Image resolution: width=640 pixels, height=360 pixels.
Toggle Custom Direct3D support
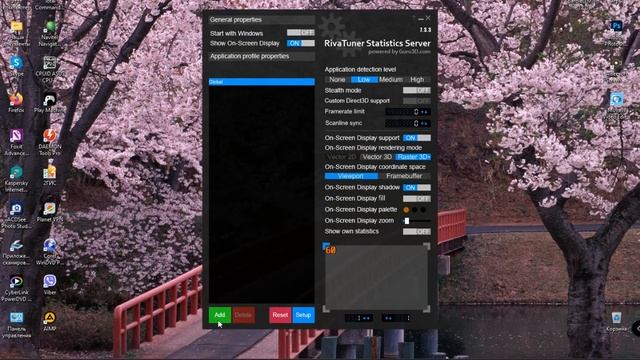pos(416,100)
